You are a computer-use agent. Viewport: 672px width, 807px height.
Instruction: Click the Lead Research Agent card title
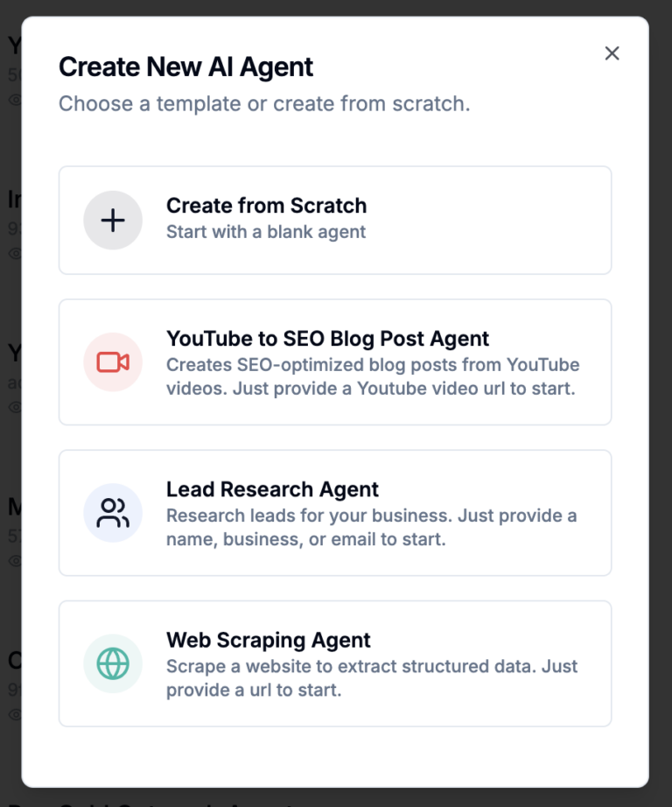tap(273, 489)
